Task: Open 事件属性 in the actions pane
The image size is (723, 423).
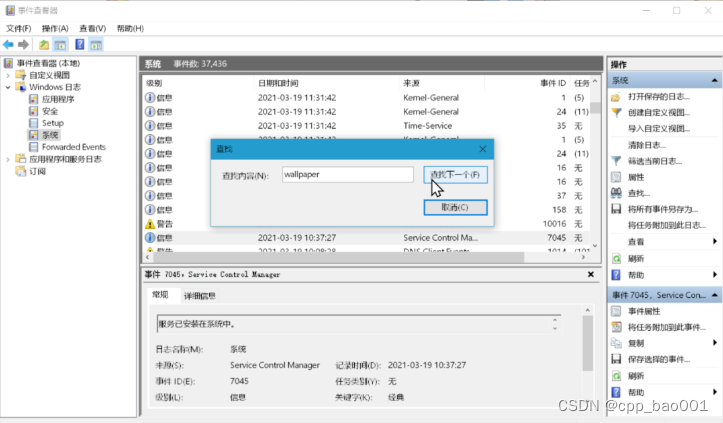Action: click(x=644, y=311)
